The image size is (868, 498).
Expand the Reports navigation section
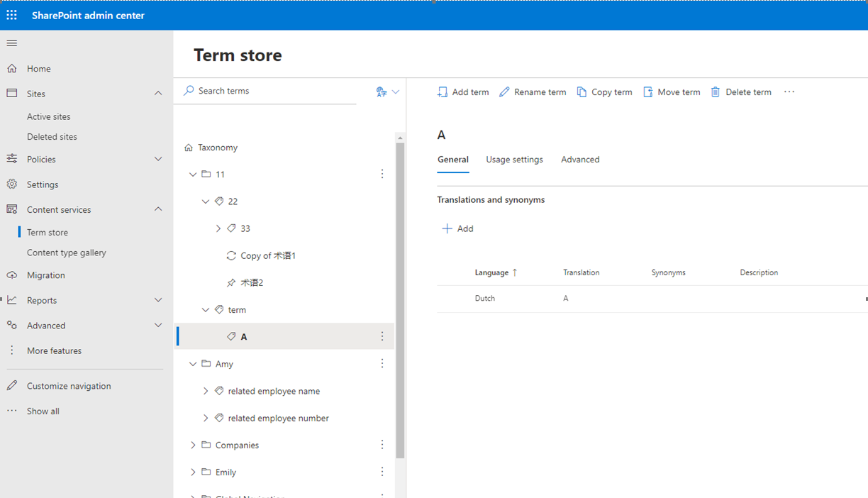tap(157, 299)
